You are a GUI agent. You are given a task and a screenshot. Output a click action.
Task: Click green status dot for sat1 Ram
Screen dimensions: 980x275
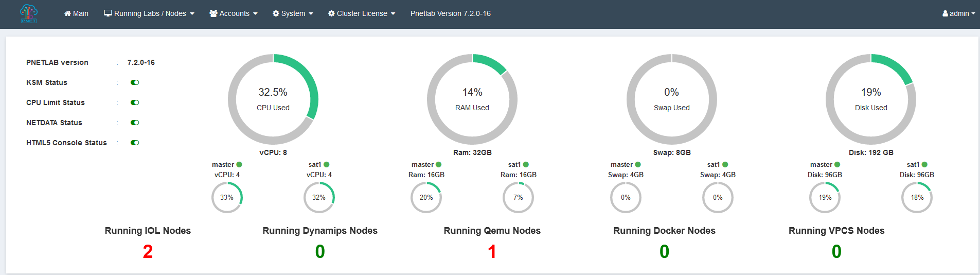(526, 165)
